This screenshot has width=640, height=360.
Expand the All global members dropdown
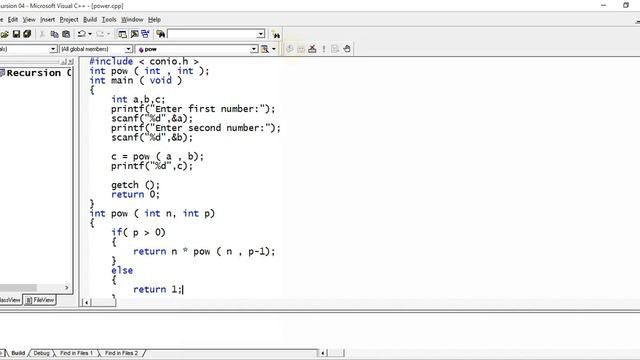click(128, 49)
